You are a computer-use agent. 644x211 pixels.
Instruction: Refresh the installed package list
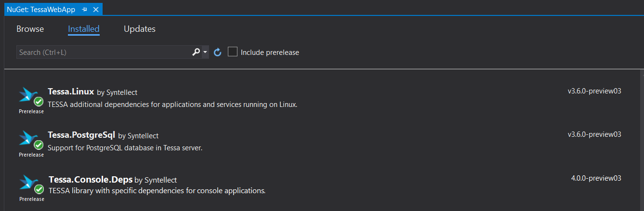217,52
